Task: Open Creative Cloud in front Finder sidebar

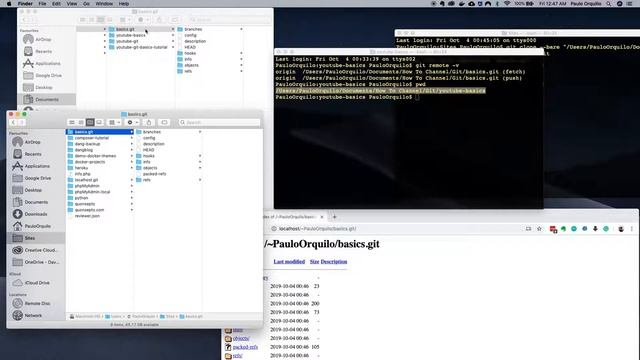Action: pyautogui.click(x=41, y=250)
